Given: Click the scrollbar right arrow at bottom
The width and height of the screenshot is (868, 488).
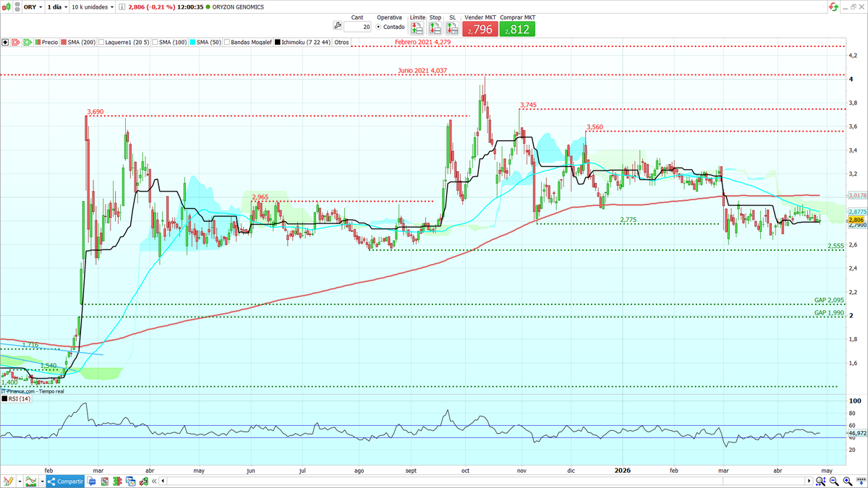Looking at the screenshot, I should click(809, 481).
